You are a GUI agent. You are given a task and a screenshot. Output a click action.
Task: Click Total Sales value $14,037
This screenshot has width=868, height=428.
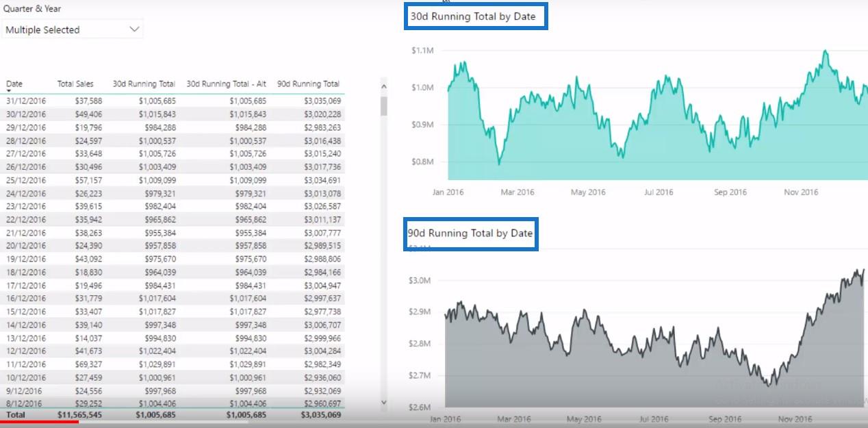tap(88, 338)
